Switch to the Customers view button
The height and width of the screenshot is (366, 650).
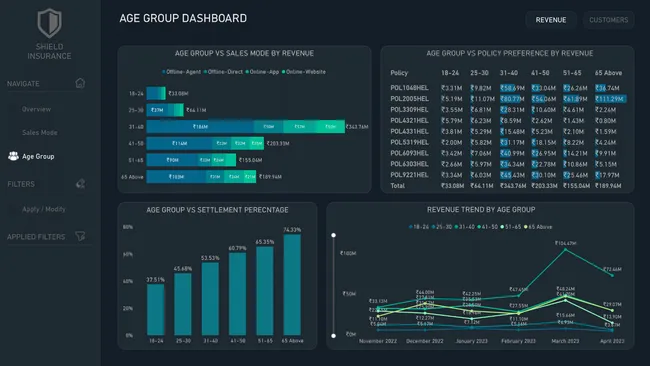pyautogui.click(x=609, y=20)
